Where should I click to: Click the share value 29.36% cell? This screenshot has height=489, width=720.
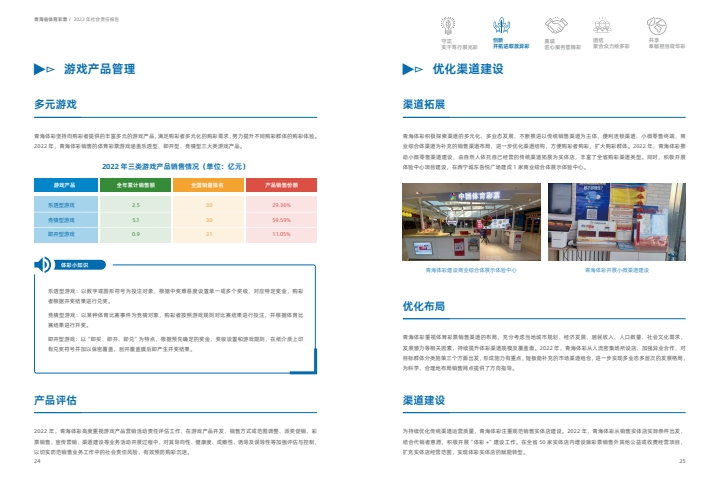[x=281, y=205]
